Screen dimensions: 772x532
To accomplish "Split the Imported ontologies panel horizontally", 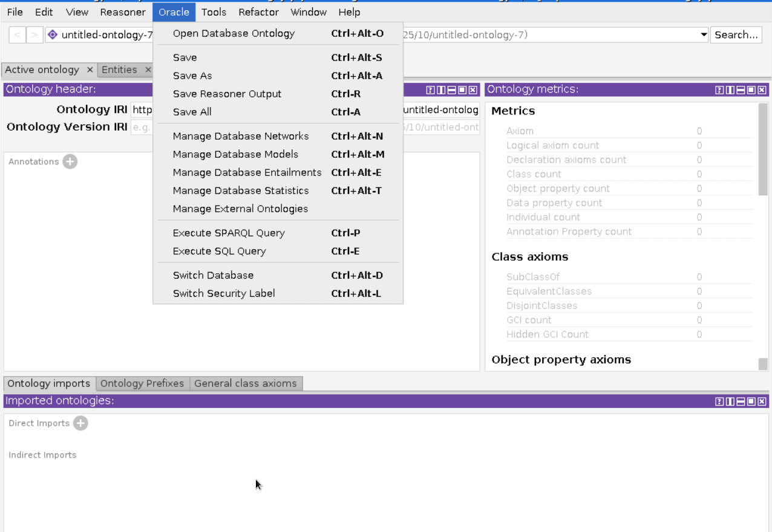I will (x=740, y=401).
